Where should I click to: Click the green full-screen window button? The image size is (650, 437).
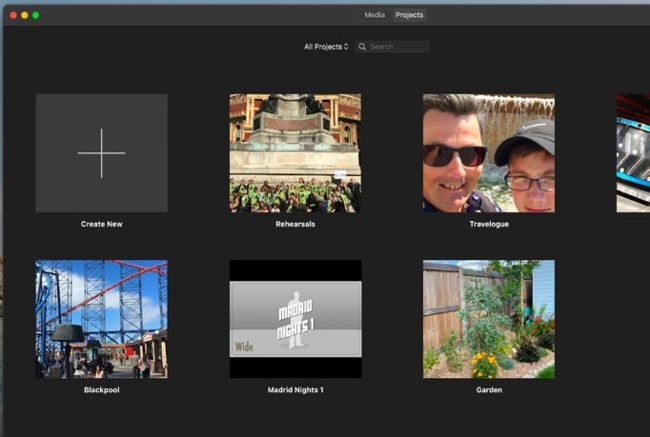36,15
